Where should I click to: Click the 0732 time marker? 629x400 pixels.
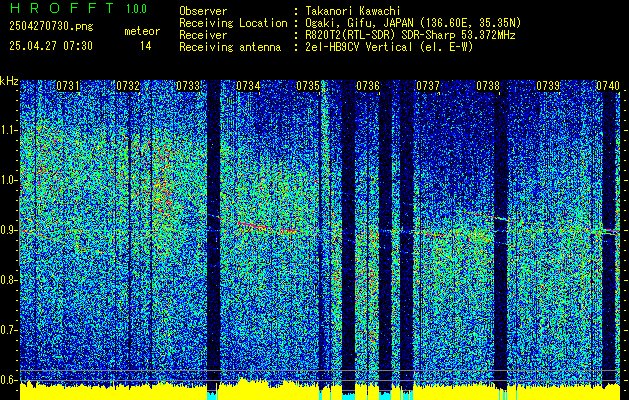click(x=128, y=86)
